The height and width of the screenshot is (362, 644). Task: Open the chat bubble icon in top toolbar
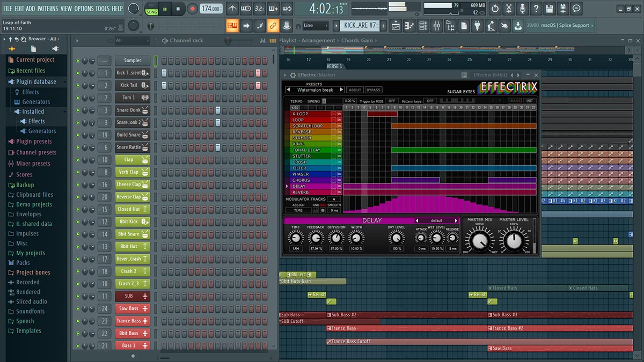[x=576, y=9]
